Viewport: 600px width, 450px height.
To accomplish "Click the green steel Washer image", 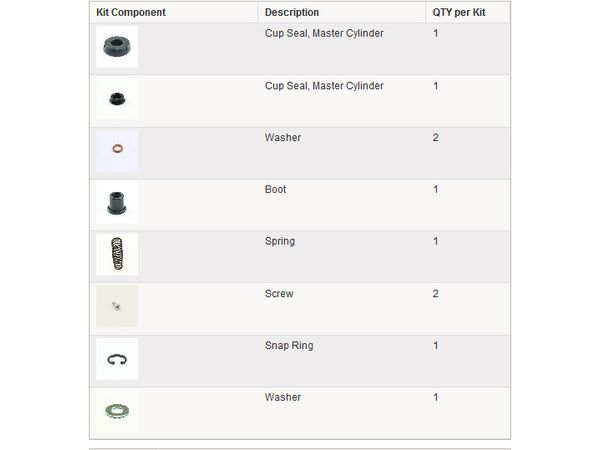I will [117, 411].
